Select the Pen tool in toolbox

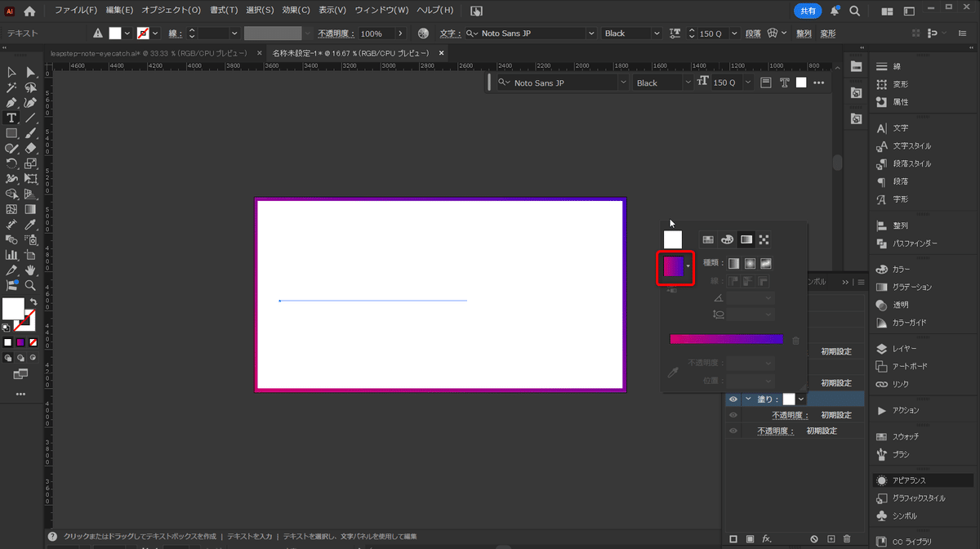[11, 103]
